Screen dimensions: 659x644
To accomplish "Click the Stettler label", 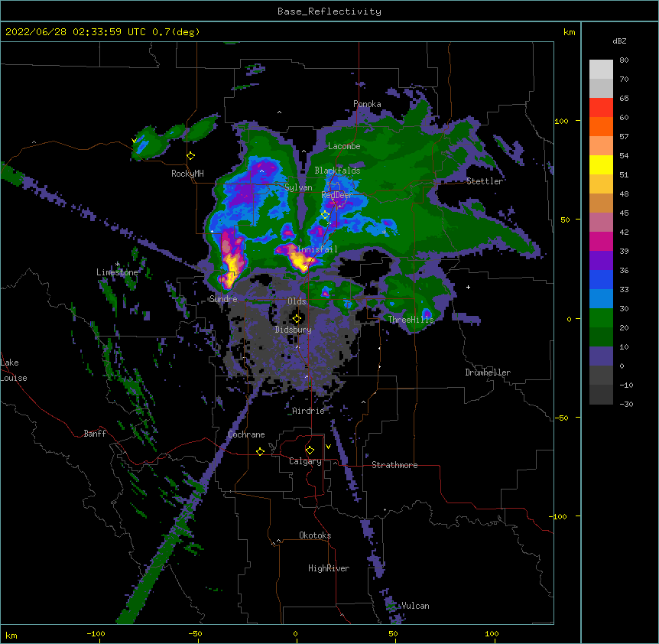I will pos(485,181).
